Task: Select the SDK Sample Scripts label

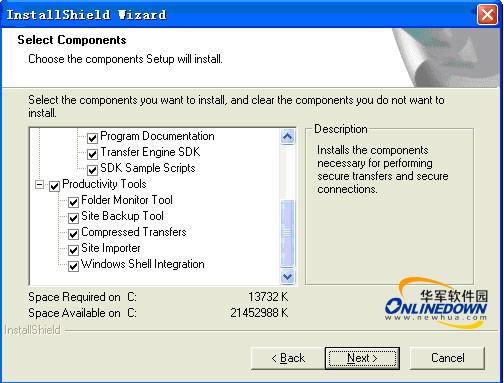Action: tap(148, 168)
